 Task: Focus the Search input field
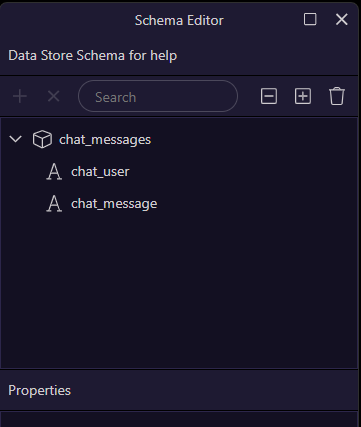[158, 96]
